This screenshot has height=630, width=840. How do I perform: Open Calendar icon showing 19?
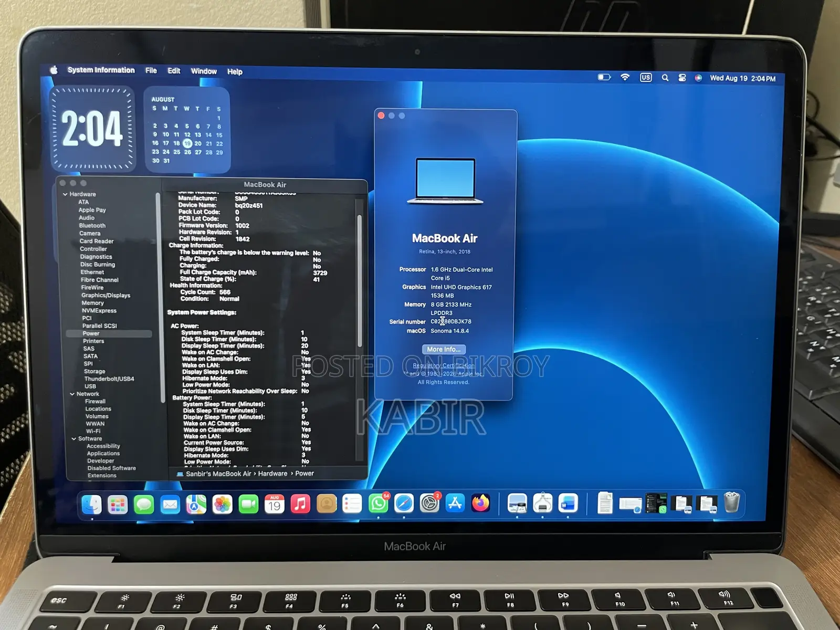pyautogui.click(x=274, y=505)
